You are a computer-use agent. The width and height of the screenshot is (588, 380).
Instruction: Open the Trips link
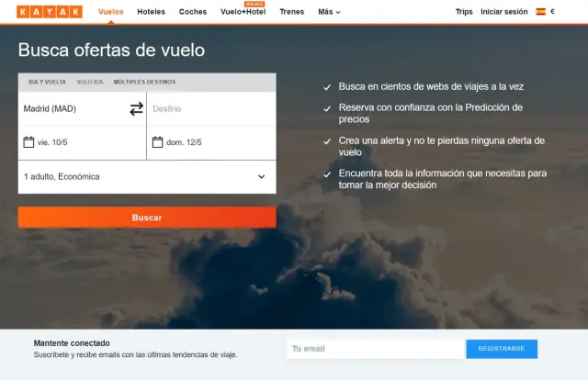tap(464, 12)
